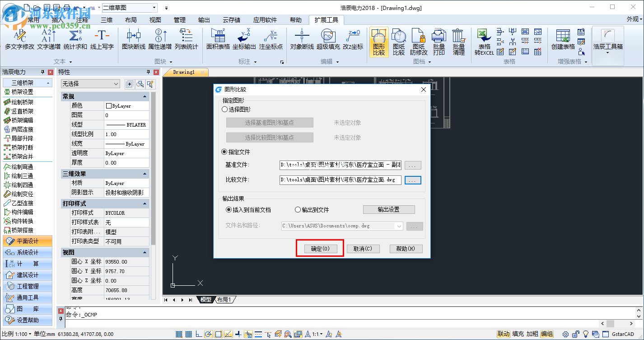Open the 应用软件 ribbon tab
The height and width of the screenshot is (340, 644).
(265, 20)
